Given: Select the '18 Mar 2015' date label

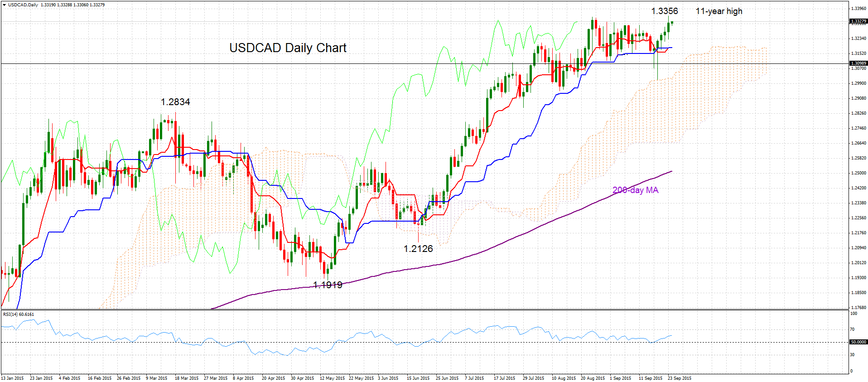Looking at the screenshot, I should pos(187,378).
